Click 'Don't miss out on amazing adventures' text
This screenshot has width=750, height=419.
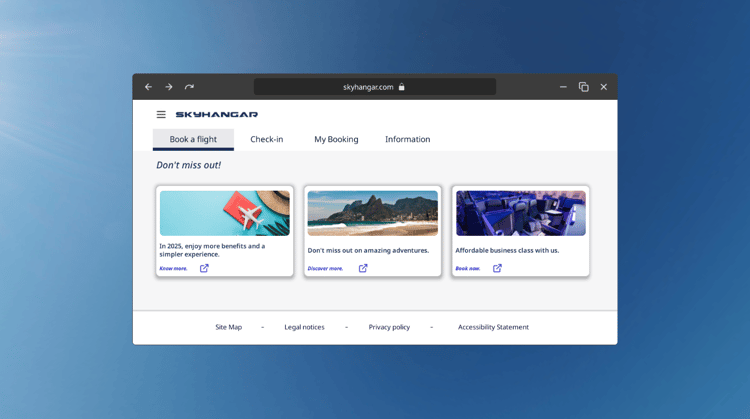[x=368, y=250]
